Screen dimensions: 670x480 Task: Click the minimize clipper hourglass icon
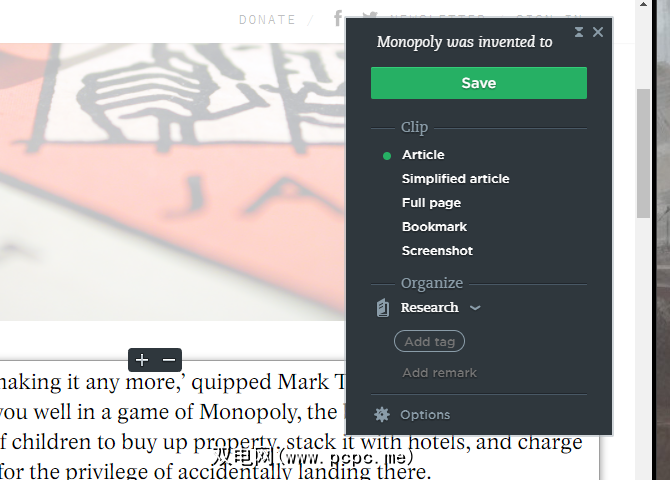click(x=579, y=32)
